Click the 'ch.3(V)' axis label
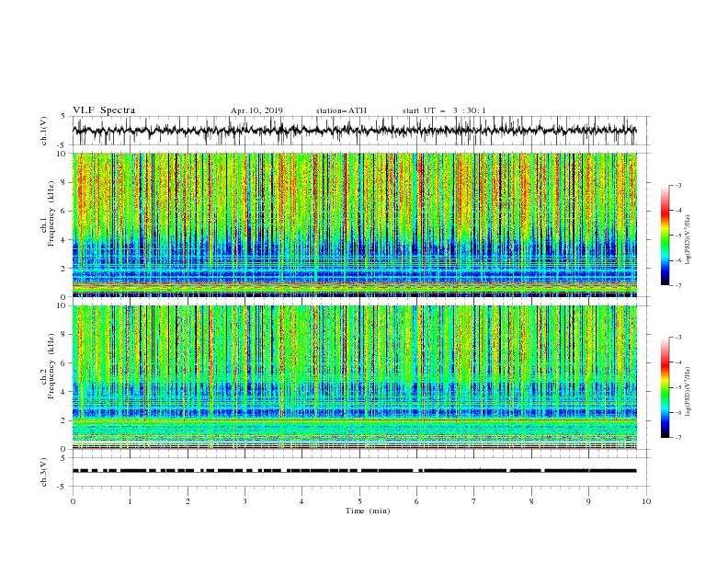Screen dimensions: 728x563 44,472
